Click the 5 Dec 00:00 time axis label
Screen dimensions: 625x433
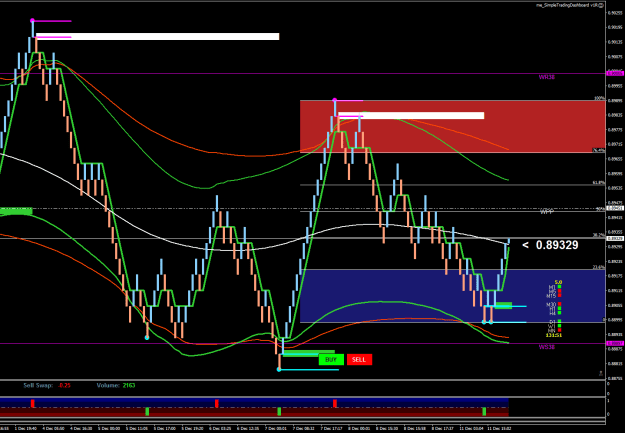point(109,429)
